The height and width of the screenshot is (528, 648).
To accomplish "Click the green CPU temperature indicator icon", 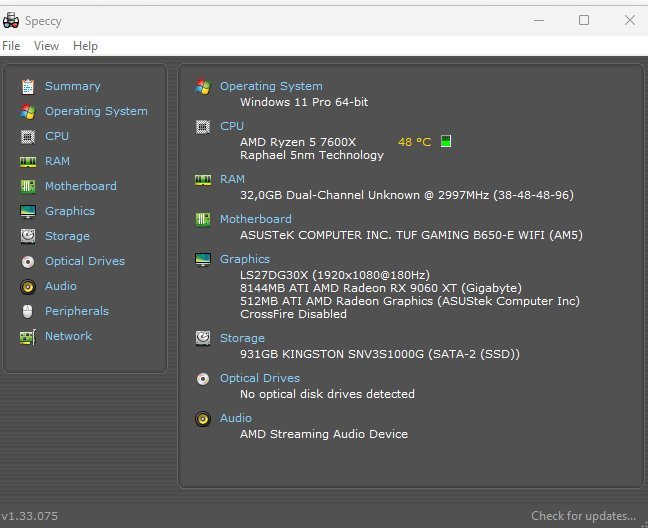I will [446, 141].
